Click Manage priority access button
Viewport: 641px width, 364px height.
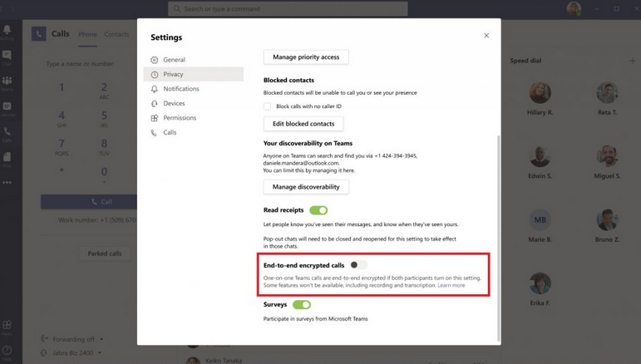(x=306, y=57)
